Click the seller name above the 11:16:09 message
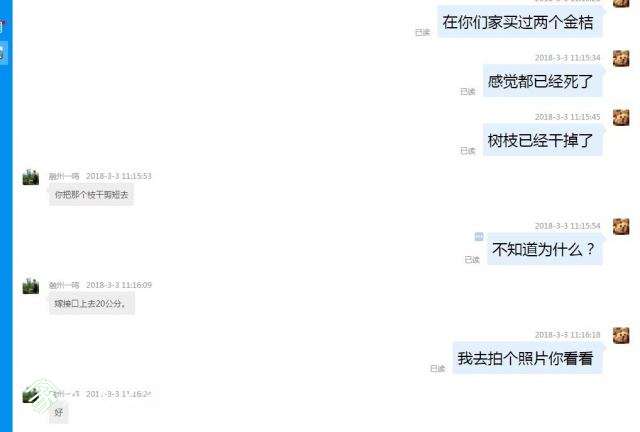 (x=64, y=285)
